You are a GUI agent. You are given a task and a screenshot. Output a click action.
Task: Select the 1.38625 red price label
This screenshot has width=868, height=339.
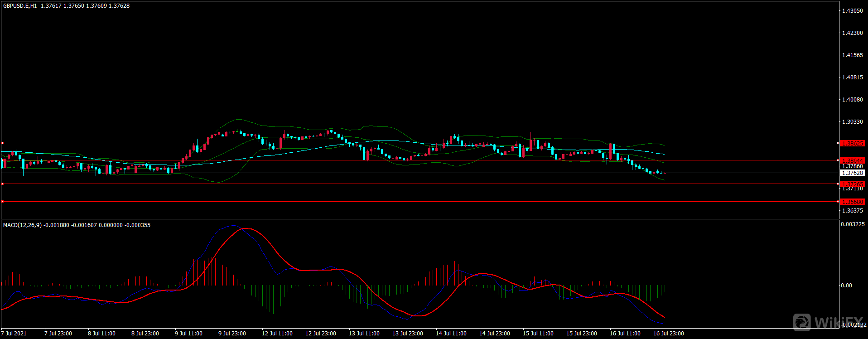coord(852,143)
